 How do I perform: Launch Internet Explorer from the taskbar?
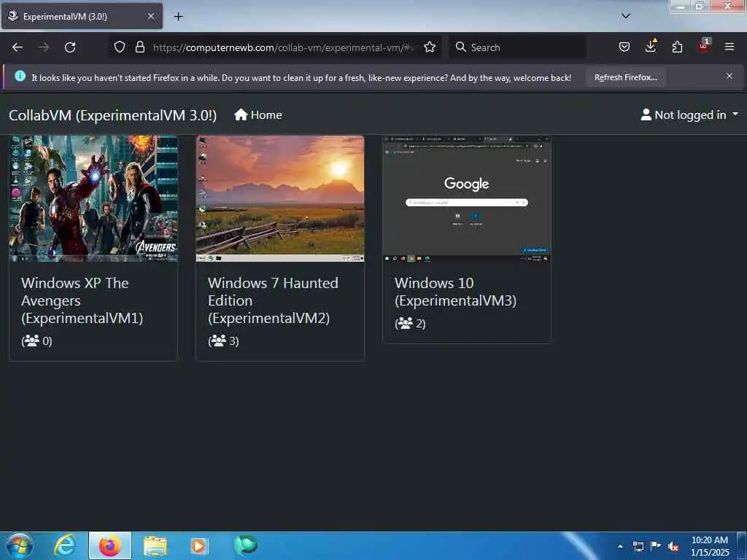tap(65, 546)
